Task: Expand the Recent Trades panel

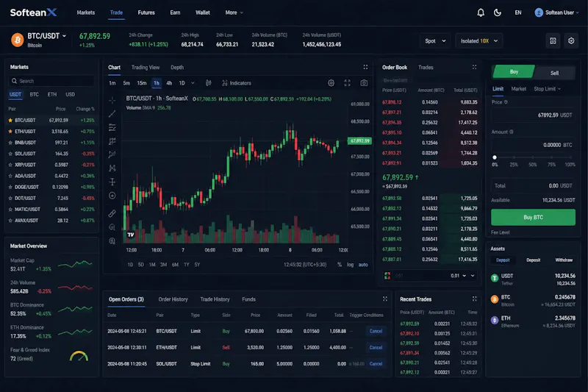Action: tap(474, 299)
